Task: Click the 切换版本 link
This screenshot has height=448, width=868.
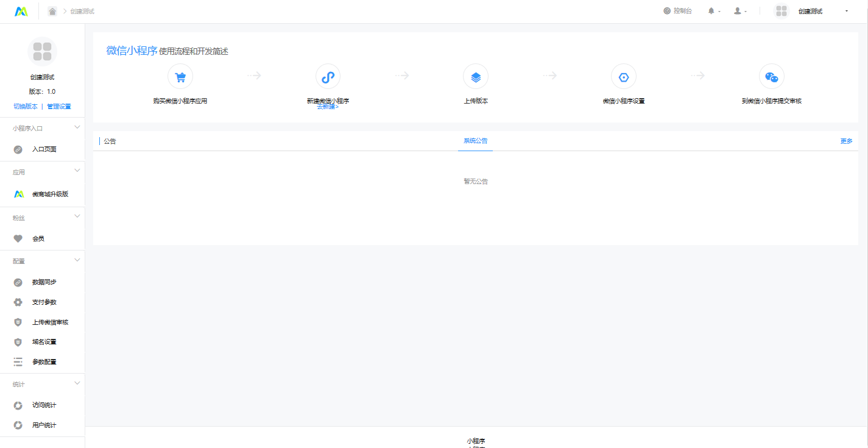Action: (26, 106)
